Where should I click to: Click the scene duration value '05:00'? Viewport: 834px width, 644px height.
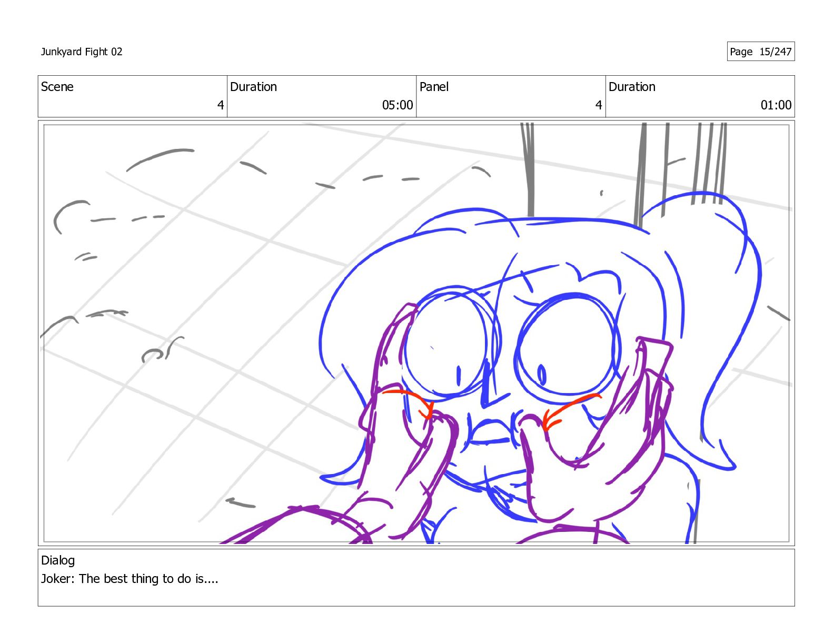(398, 105)
